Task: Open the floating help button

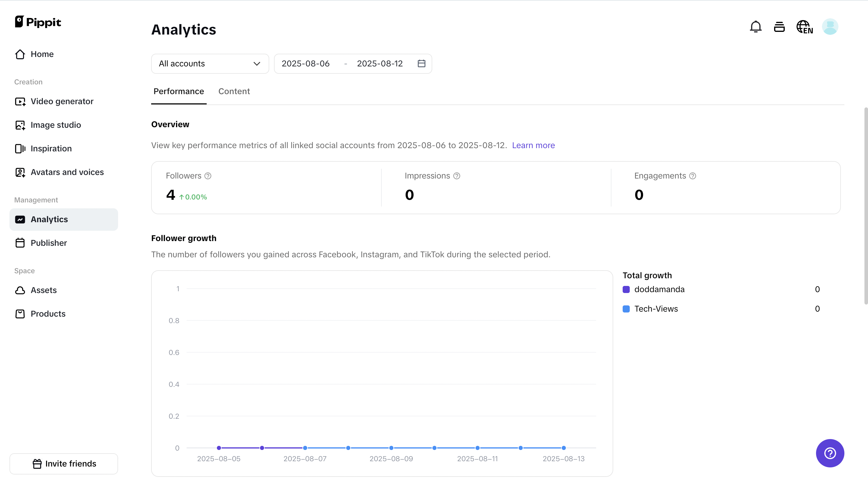Action: pos(830,453)
